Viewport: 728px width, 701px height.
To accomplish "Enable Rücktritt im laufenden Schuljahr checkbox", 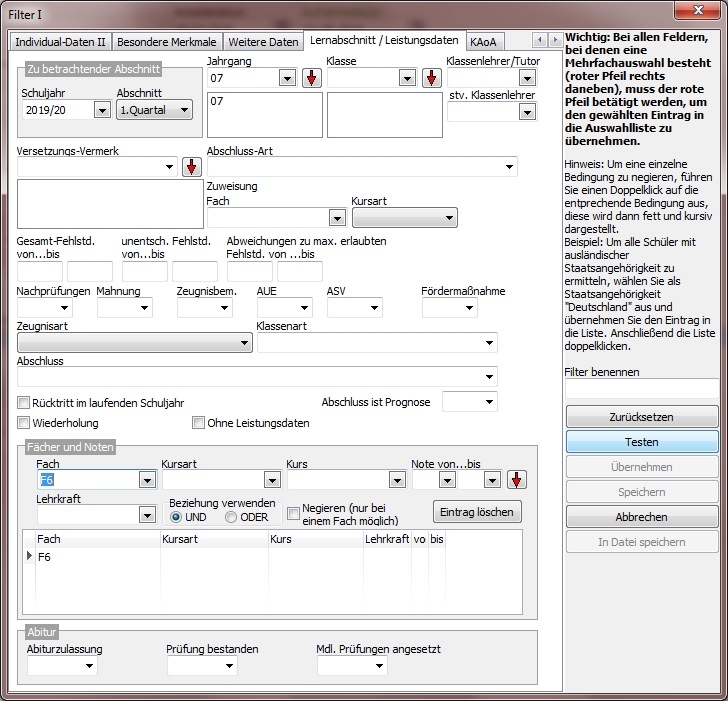I will [x=24, y=403].
